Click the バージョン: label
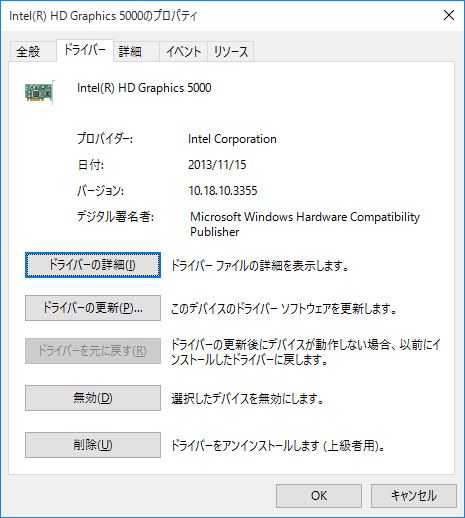Image resolution: width=465 pixels, height=518 pixels. (100, 191)
